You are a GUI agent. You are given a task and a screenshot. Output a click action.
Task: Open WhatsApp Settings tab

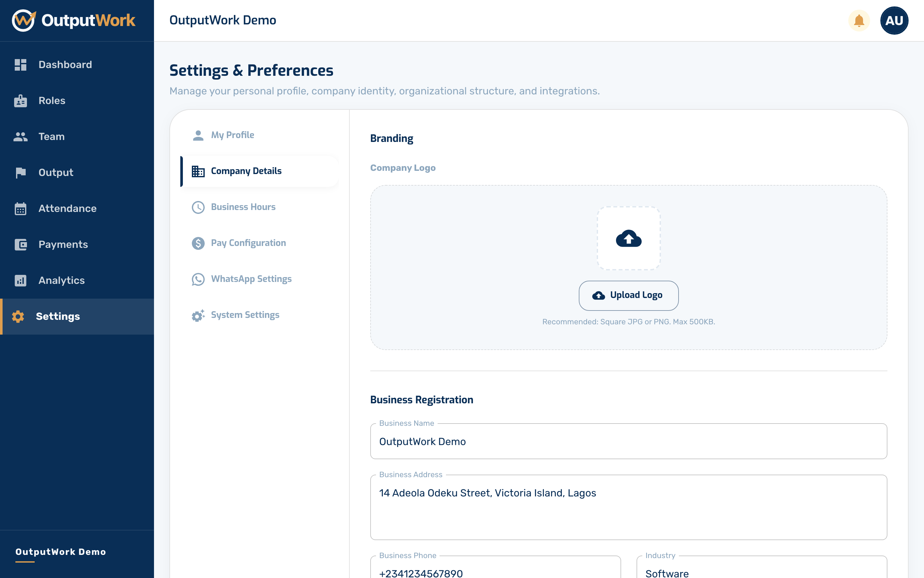260,279
